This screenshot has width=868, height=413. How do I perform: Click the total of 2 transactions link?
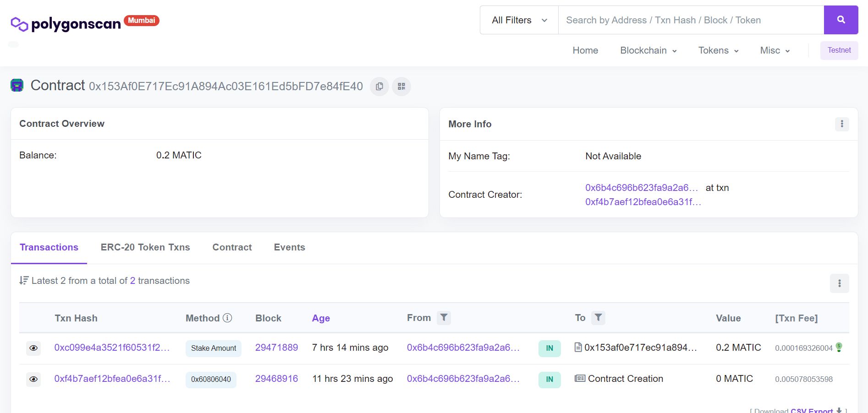tap(133, 281)
